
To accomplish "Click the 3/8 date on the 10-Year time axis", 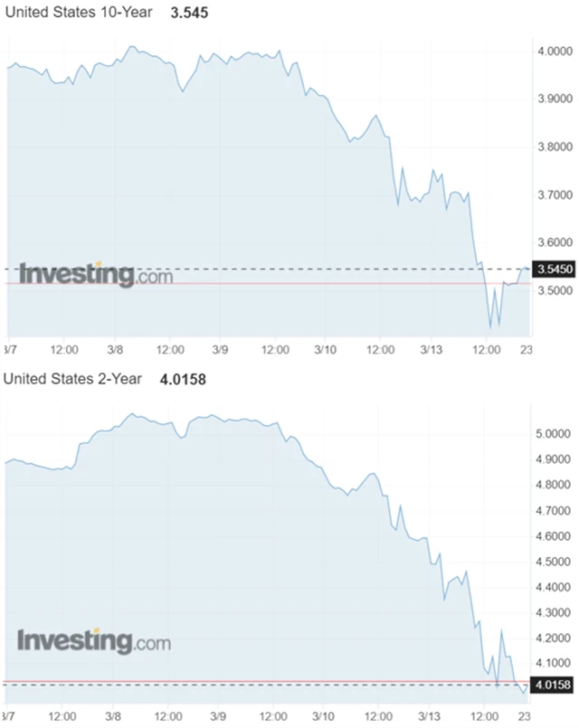I will pos(118,348).
